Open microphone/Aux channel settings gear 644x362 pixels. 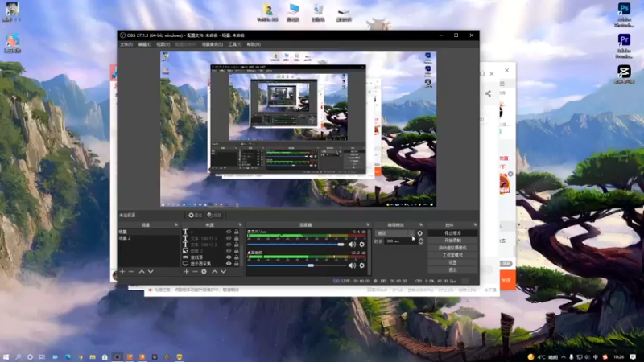[361, 245]
